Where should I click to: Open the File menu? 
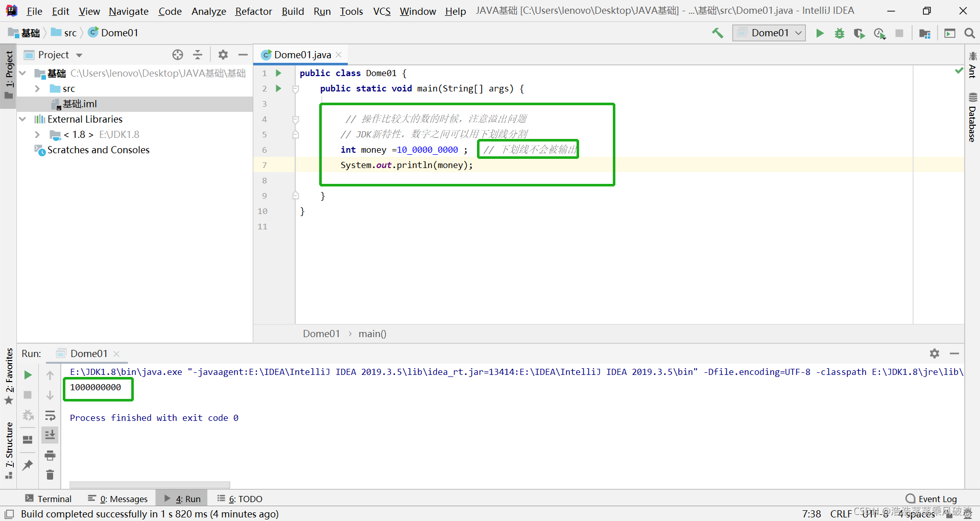click(x=34, y=11)
